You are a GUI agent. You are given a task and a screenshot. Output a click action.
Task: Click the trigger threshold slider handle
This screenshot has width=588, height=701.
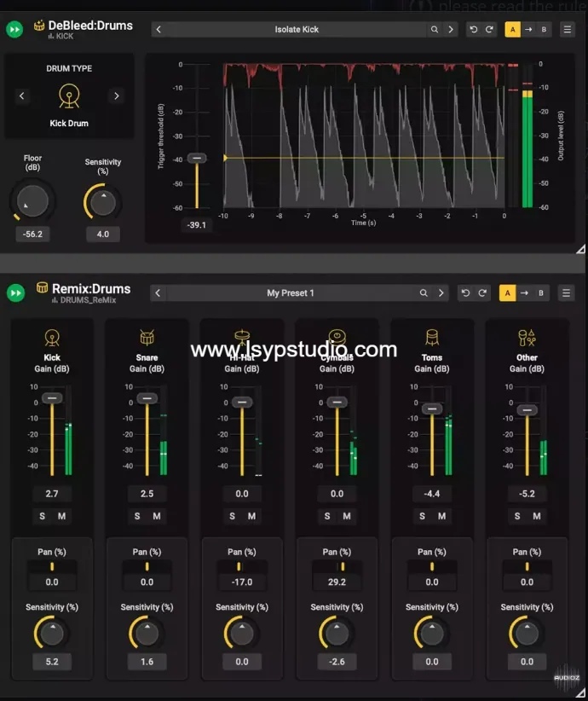pyautogui.click(x=197, y=159)
